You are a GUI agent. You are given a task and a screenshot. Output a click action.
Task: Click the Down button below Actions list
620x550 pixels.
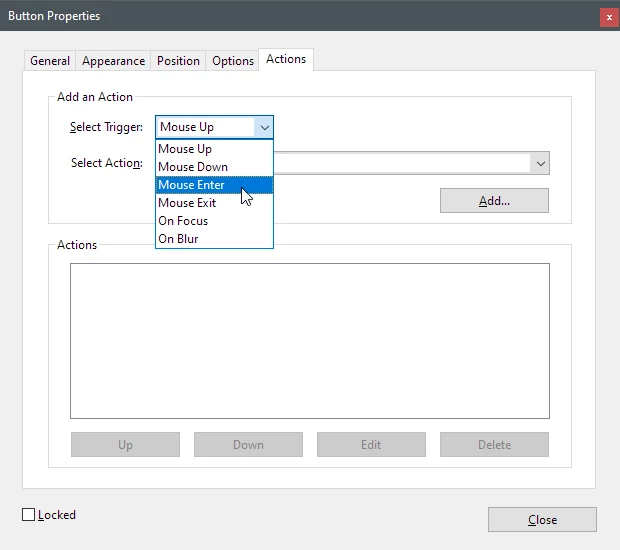(x=248, y=444)
